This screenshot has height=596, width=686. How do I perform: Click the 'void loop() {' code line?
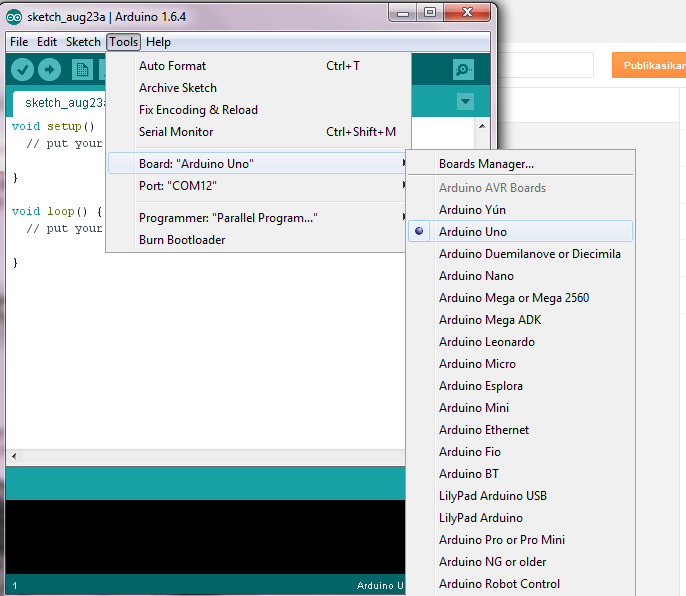(x=57, y=211)
